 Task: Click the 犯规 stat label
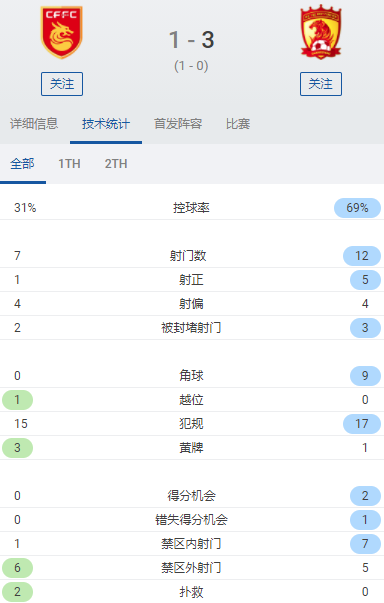point(191,423)
